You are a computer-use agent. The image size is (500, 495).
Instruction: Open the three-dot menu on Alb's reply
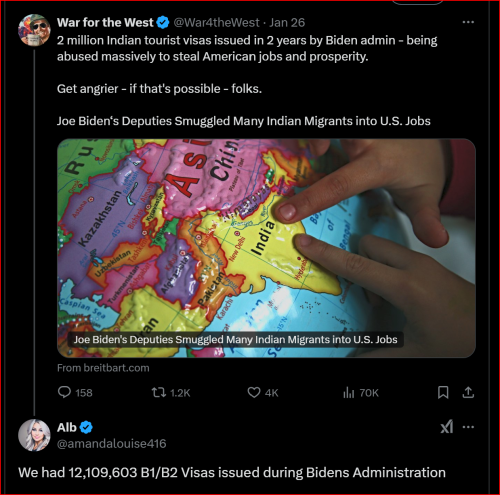(x=468, y=427)
